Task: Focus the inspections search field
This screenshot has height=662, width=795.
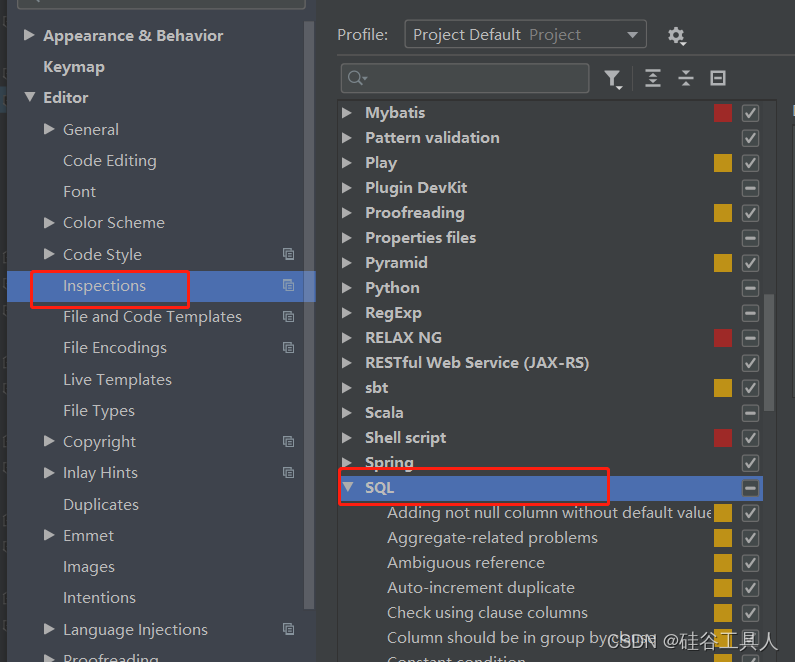Action: (x=465, y=79)
